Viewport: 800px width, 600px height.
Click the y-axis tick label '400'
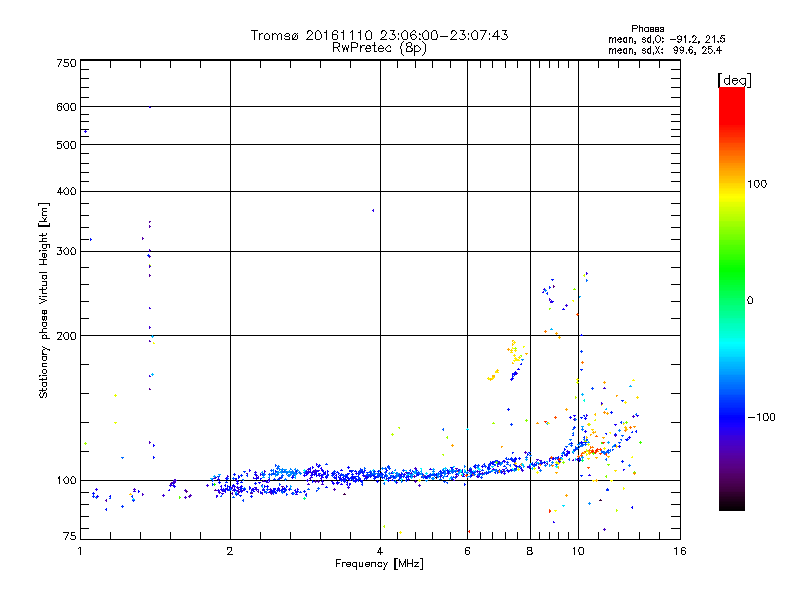(x=66, y=191)
